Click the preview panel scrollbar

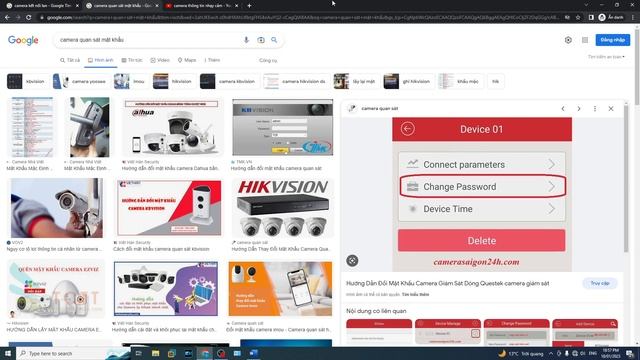click(x=627, y=178)
